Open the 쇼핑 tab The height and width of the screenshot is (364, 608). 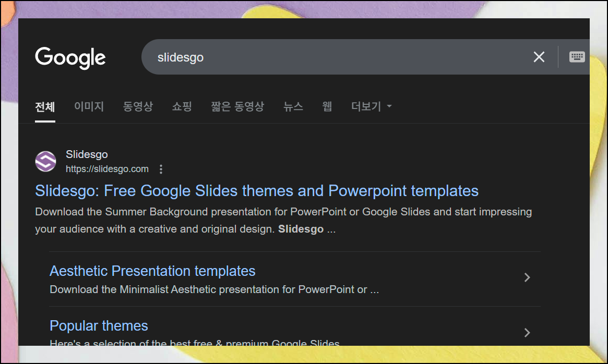pos(182,106)
